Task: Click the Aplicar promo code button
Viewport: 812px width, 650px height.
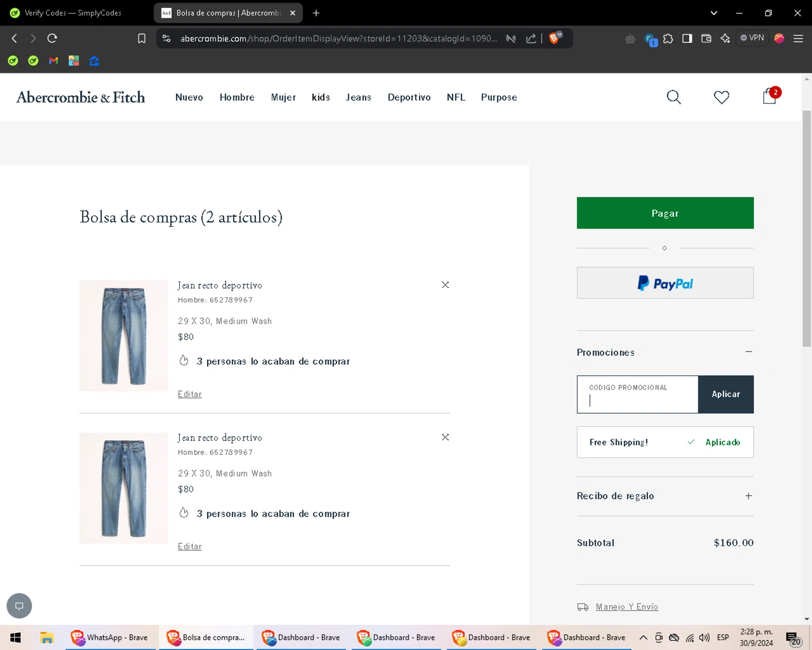Action: pyautogui.click(x=726, y=394)
